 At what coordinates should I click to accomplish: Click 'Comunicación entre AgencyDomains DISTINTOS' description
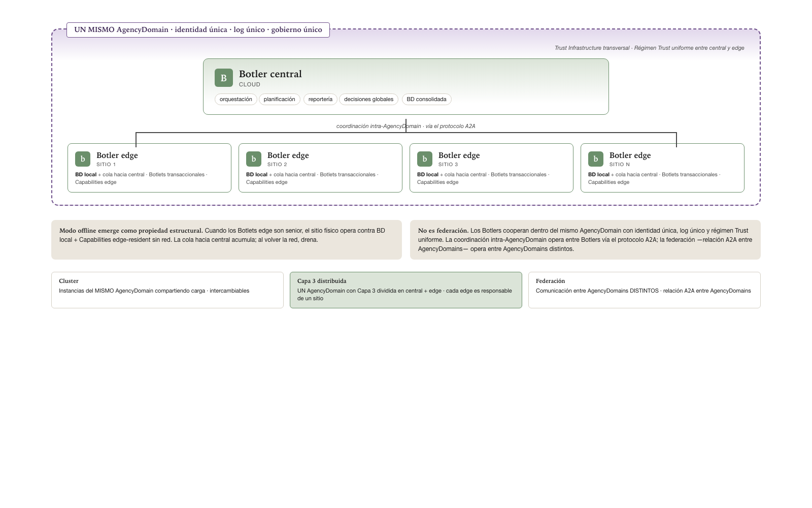(x=644, y=291)
